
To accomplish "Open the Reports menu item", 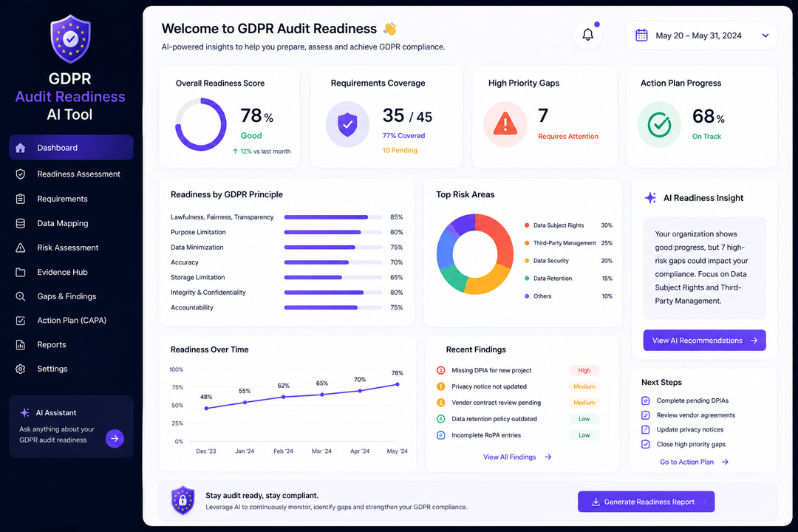I will click(x=71, y=344).
